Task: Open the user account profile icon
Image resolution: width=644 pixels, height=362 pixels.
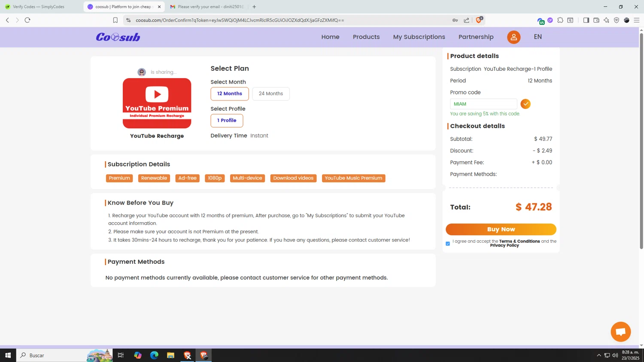Action: [513, 37]
